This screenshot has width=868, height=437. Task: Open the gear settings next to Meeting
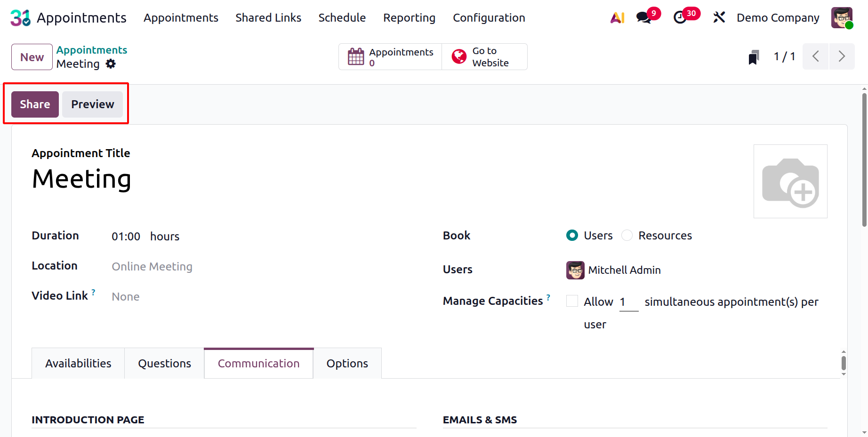[x=111, y=64]
